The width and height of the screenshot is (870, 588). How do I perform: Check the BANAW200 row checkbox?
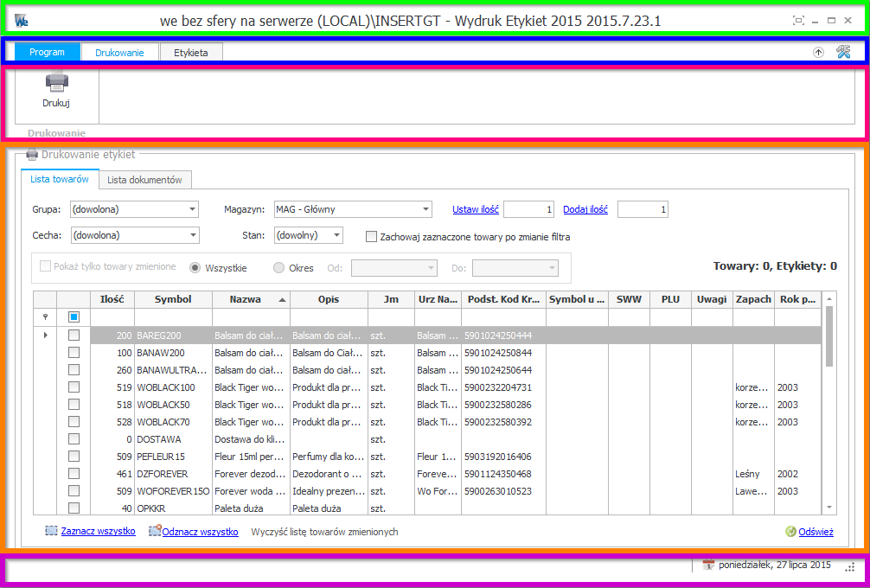tap(74, 352)
